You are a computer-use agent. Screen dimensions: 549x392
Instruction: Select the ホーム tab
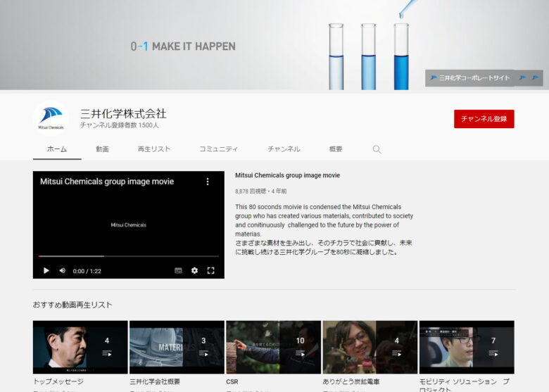pos(57,149)
